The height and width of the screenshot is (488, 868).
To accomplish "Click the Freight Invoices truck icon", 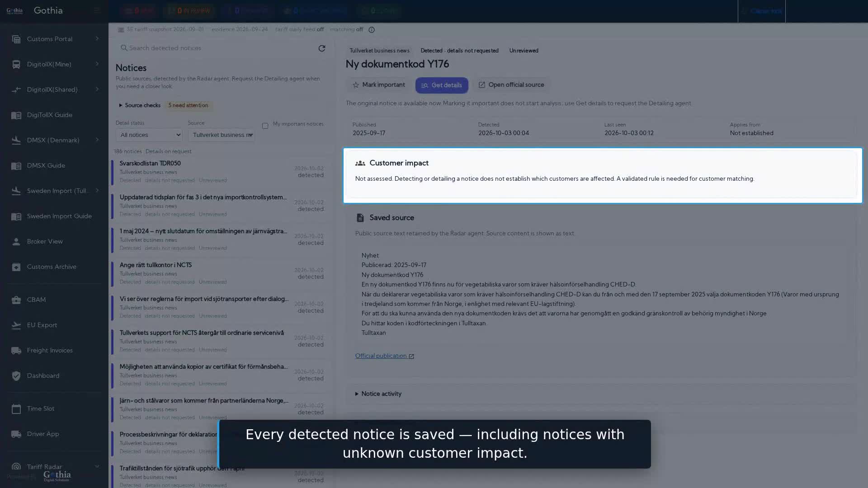I will click(x=16, y=351).
